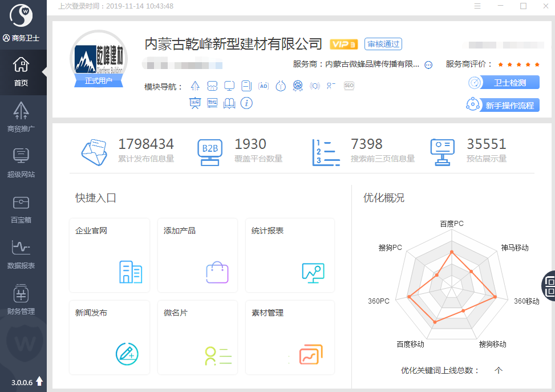This screenshot has height=392, width=555.
Task: Click the broadcast signal module icon
Action: (x=315, y=86)
